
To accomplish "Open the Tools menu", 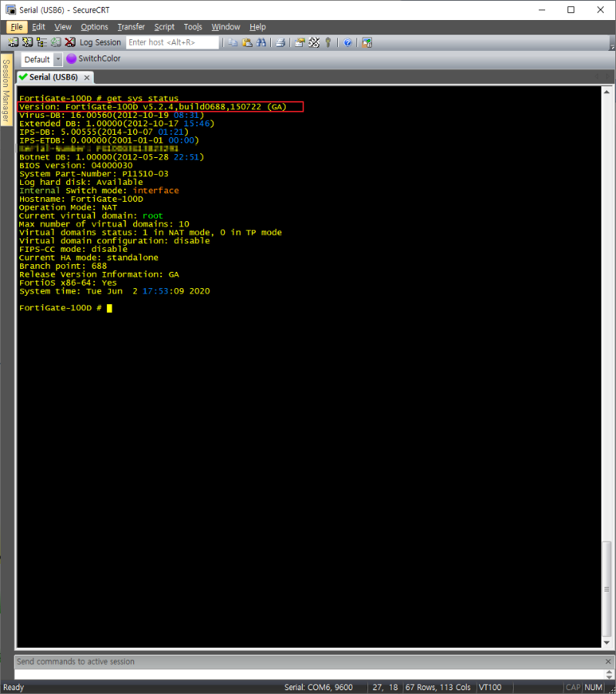I will pyautogui.click(x=193, y=27).
